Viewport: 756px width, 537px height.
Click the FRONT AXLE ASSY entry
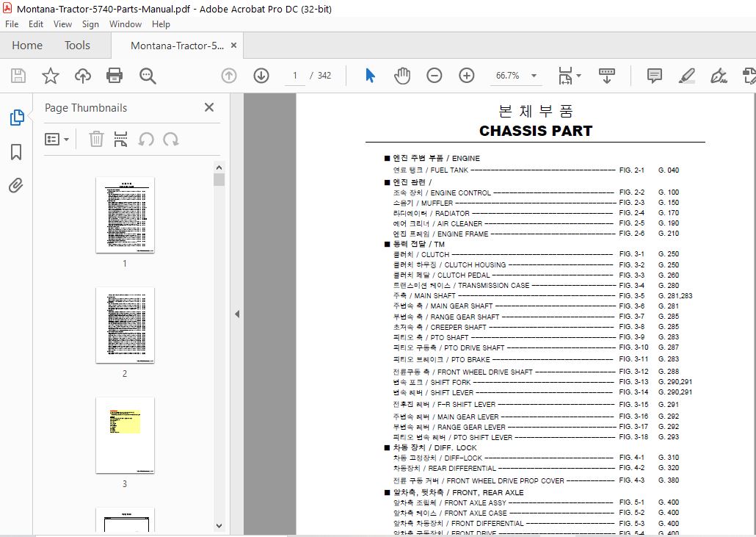point(536,502)
